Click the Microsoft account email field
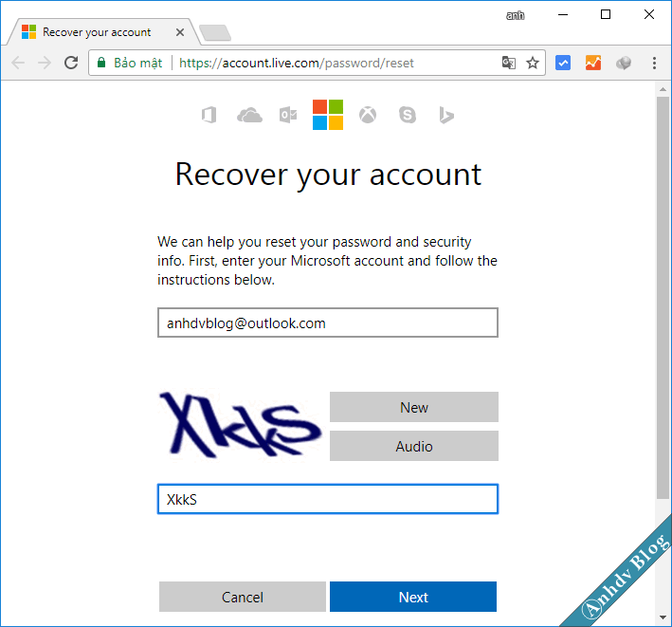The width and height of the screenshot is (672, 627). coord(328,323)
